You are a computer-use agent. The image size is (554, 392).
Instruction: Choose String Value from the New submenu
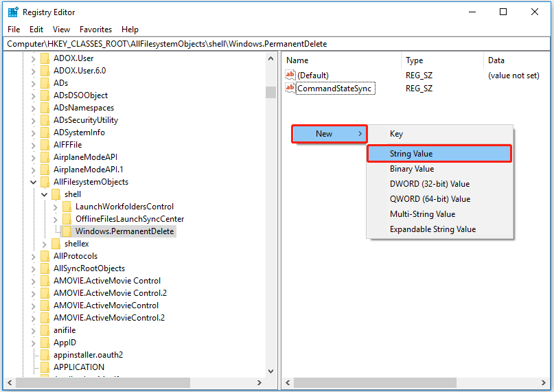tap(439, 154)
